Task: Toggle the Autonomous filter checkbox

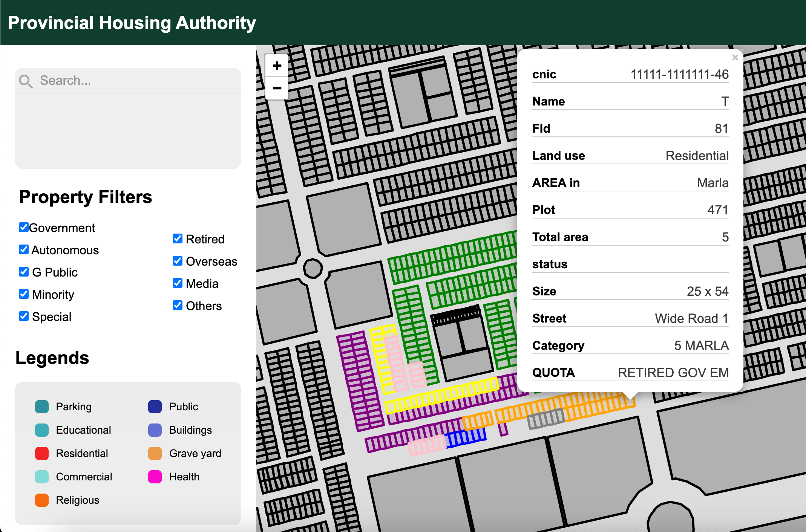Action: tap(24, 249)
